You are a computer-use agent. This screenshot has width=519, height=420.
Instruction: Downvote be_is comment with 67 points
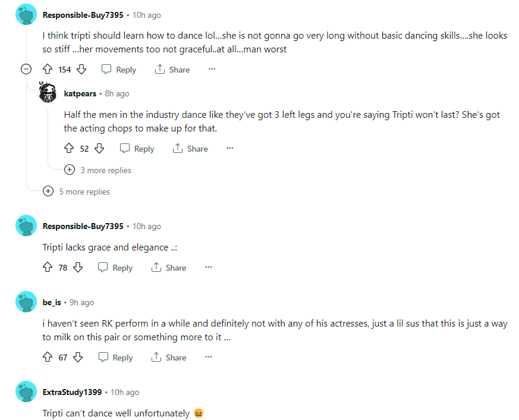pyautogui.click(x=78, y=358)
